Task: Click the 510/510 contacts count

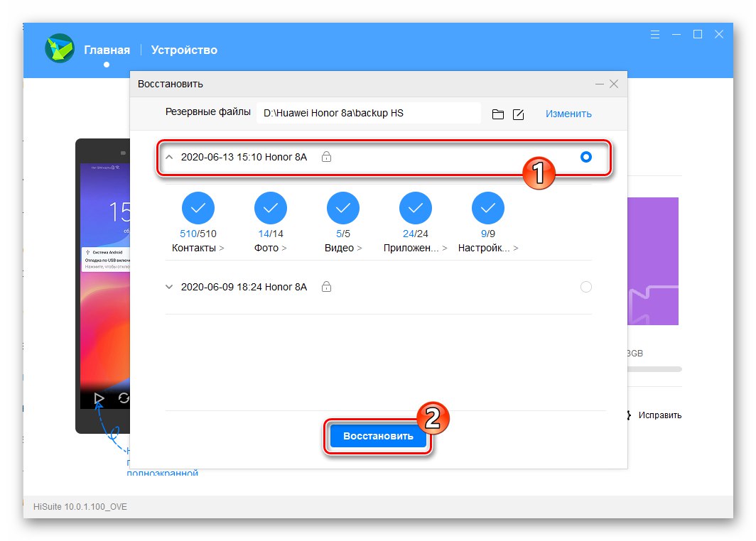Action: tap(198, 234)
